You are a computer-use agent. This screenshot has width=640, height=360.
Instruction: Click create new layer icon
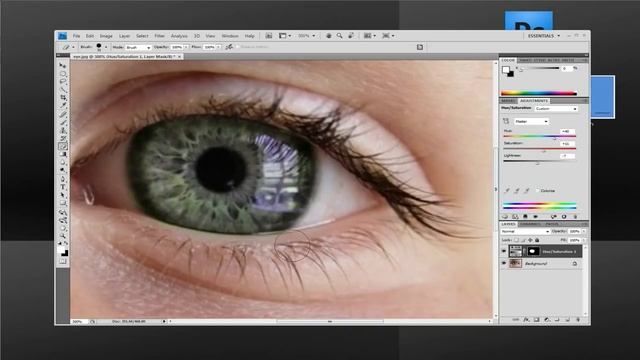(x=568, y=320)
